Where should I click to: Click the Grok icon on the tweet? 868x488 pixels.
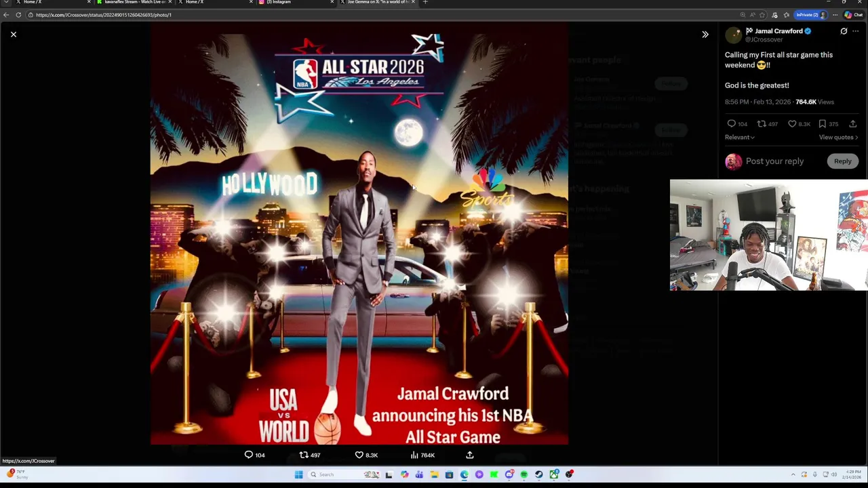click(x=844, y=31)
